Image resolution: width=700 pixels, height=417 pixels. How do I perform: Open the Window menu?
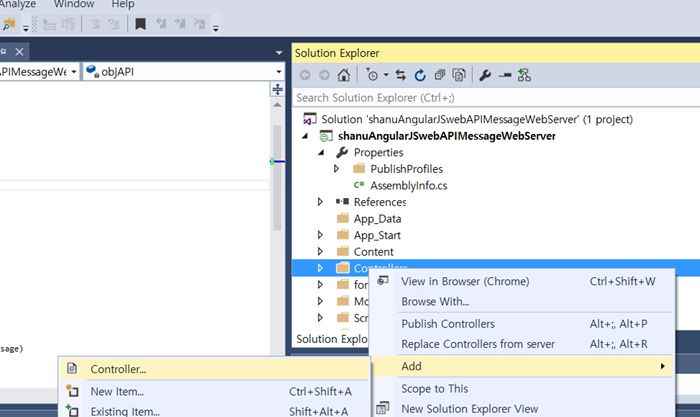click(74, 4)
